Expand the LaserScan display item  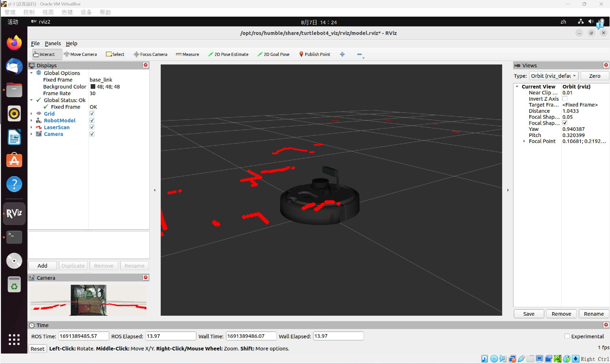click(31, 127)
